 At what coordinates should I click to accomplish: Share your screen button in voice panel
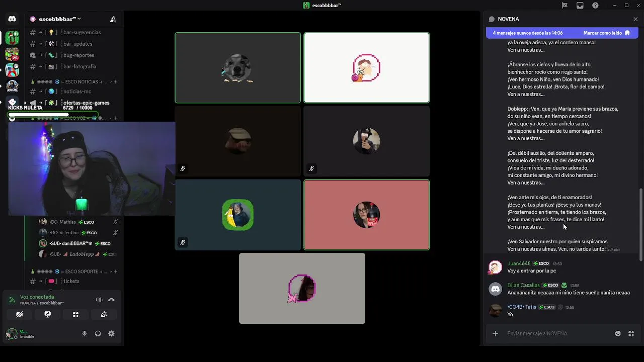coord(47,314)
